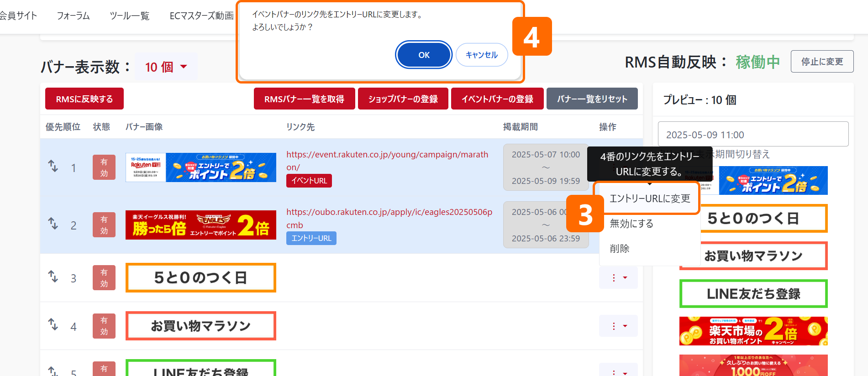This screenshot has height=376, width=868.
Task: Toggle the 有効 status badge in row 2
Action: click(x=104, y=225)
